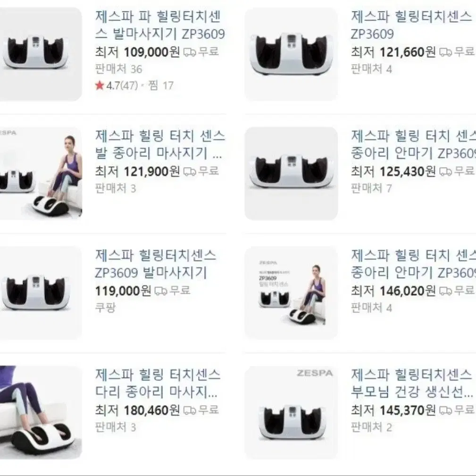The height and width of the screenshot is (476, 476).
Task: Select the 판매처 36 sellers link
Action: 118,69
